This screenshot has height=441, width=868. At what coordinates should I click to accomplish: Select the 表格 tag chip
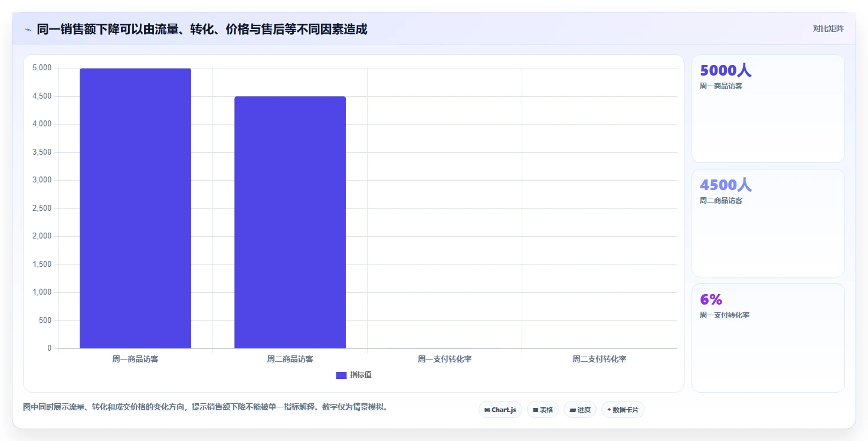542,410
